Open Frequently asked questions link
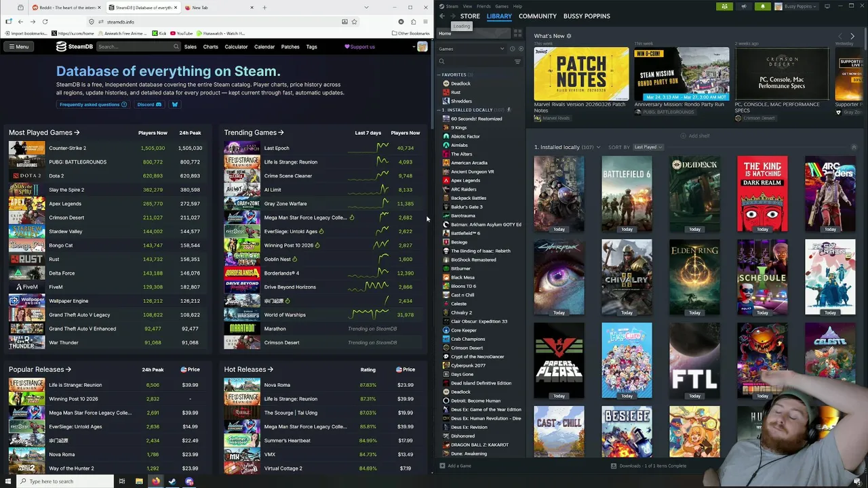 [93, 104]
